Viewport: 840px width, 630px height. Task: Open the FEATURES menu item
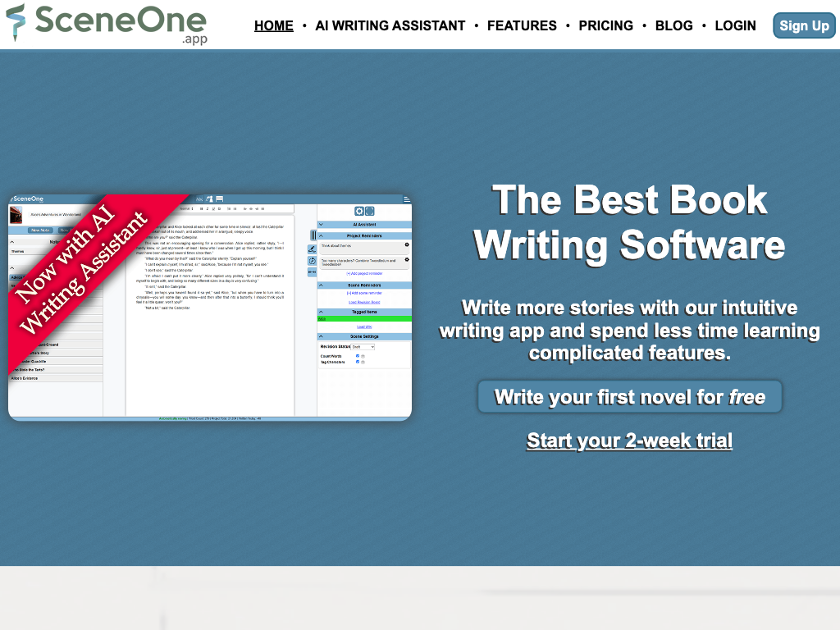[522, 25]
